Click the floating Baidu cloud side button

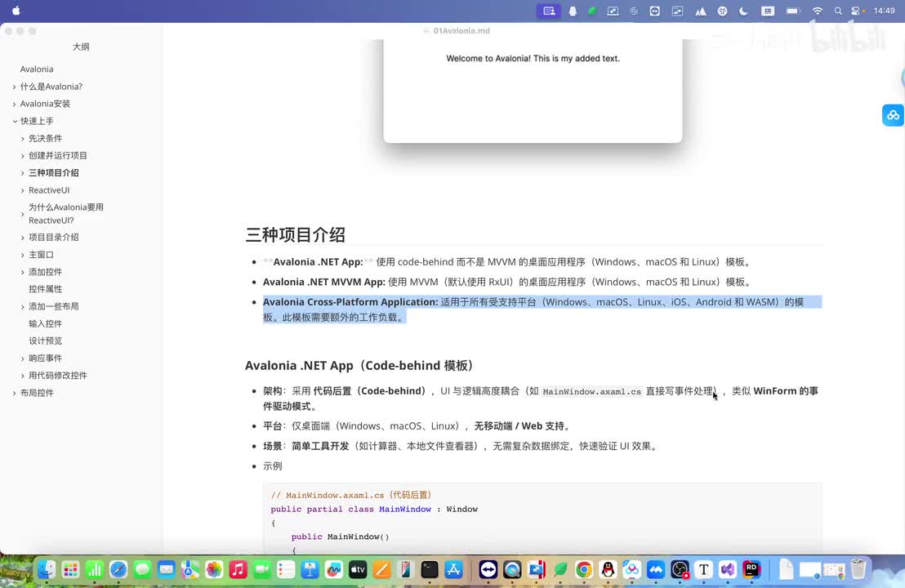893,115
